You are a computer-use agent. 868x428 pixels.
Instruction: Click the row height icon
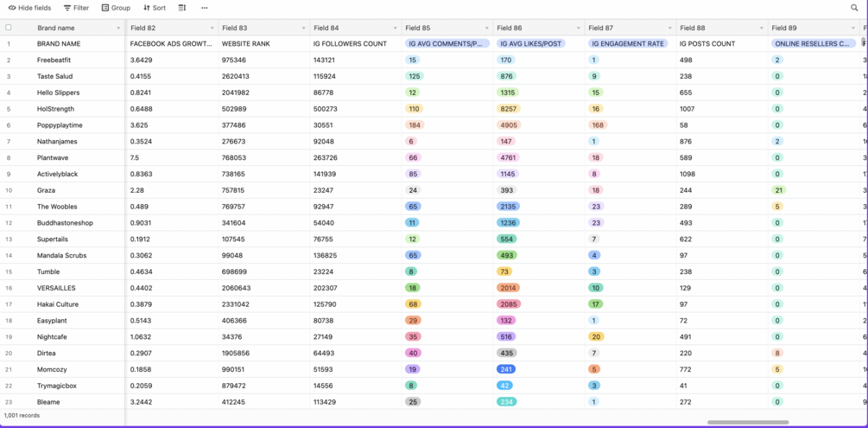tap(182, 8)
